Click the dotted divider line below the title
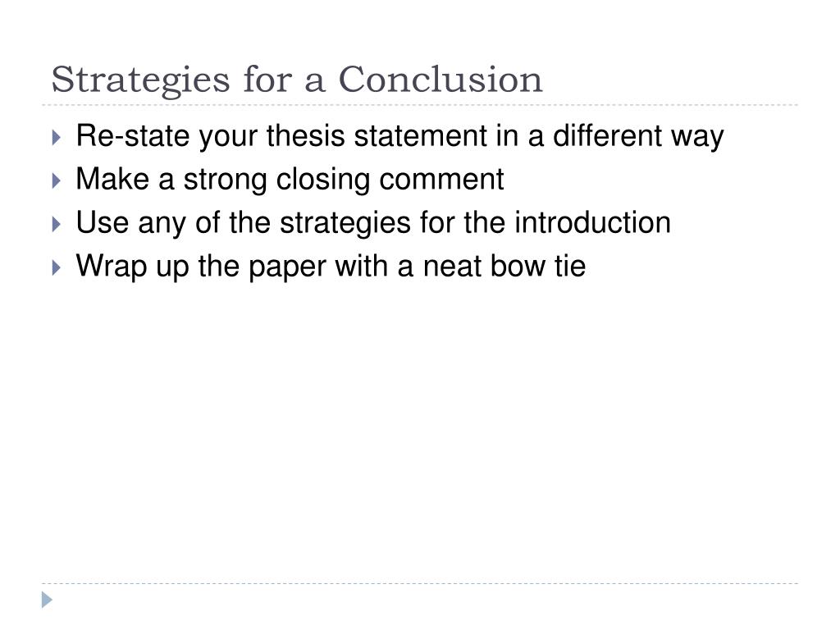This screenshot has width=840, height=630. (420, 105)
